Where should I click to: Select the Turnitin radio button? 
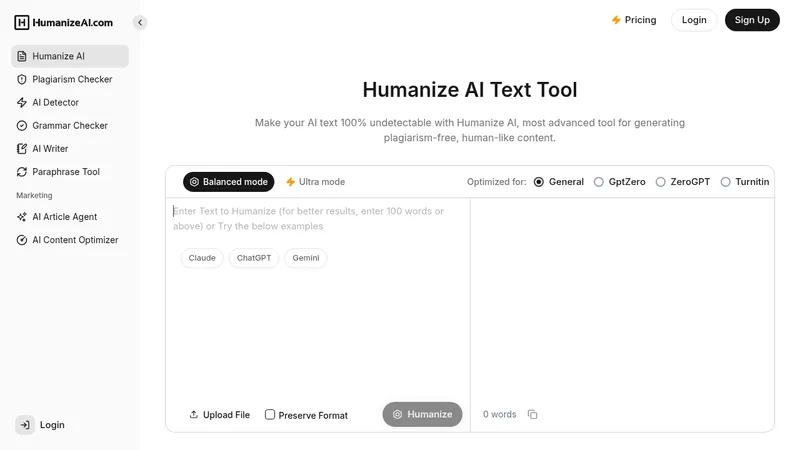(x=725, y=182)
